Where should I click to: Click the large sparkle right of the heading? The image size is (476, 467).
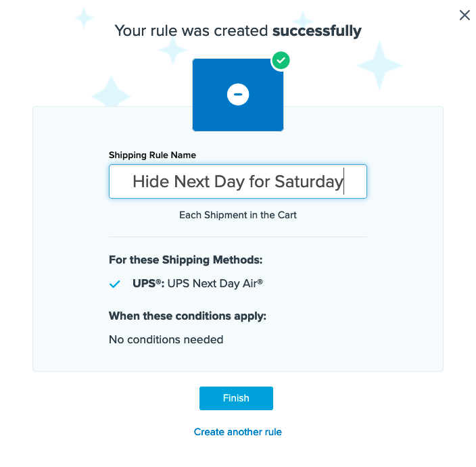[379, 65]
